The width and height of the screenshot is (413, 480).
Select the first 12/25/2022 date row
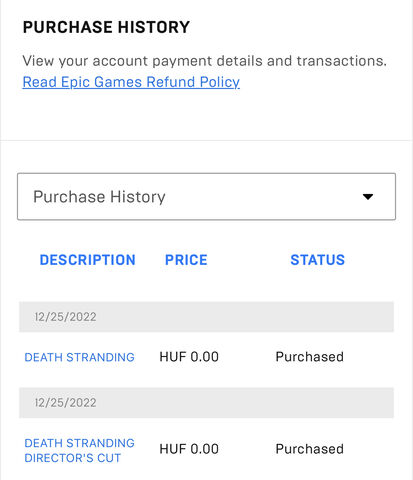(x=206, y=317)
